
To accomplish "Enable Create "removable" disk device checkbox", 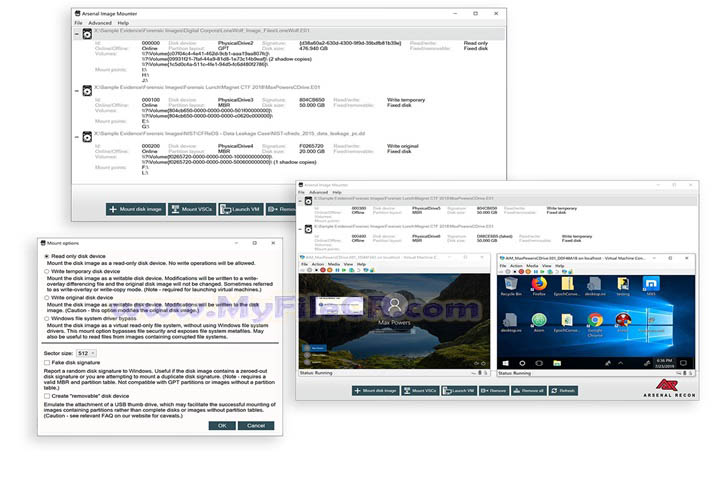I will pos(47,396).
